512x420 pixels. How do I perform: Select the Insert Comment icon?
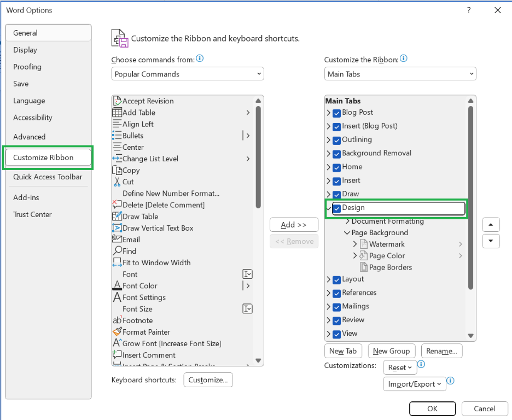tap(117, 355)
